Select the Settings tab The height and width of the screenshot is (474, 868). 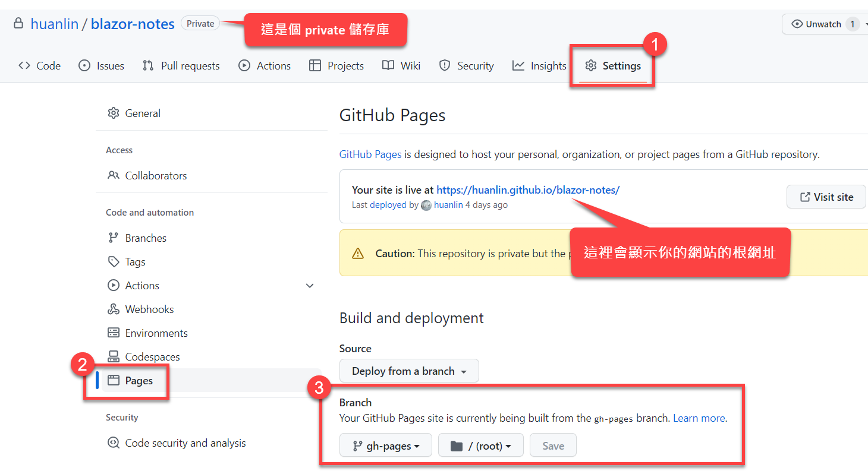click(x=613, y=66)
